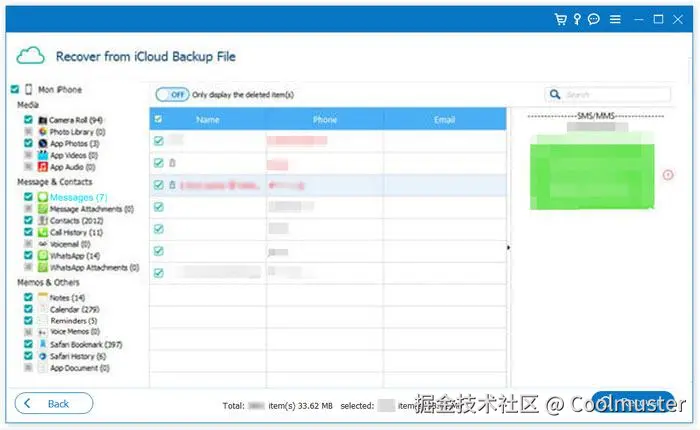Uncheck the last message row checkbox
The width and height of the screenshot is (700, 430).
point(158,273)
